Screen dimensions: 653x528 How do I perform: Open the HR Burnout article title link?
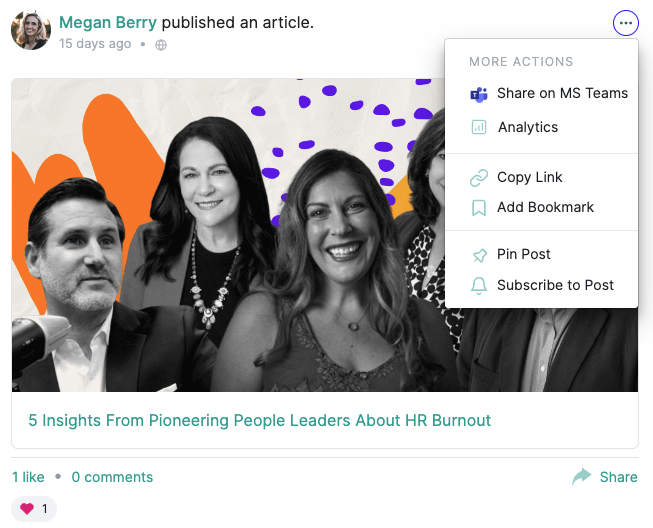(259, 421)
